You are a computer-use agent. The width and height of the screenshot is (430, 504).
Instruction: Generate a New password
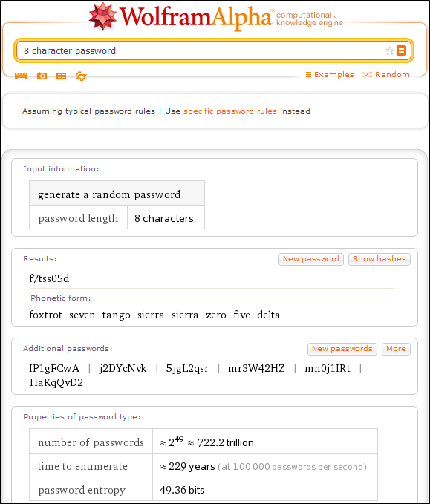click(x=311, y=259)
